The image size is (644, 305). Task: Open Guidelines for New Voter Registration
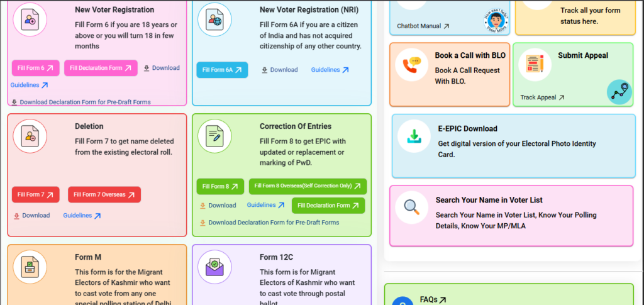tap(30, 85)
